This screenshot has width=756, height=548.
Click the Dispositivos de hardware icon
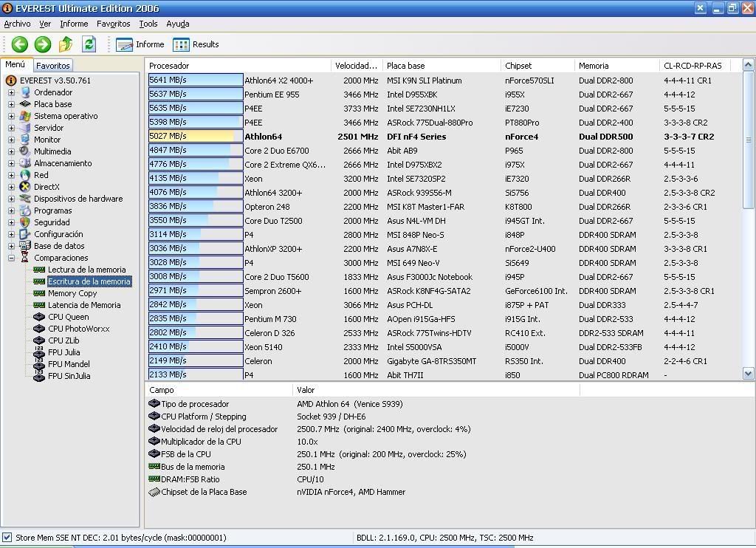(x=25, y=199)
